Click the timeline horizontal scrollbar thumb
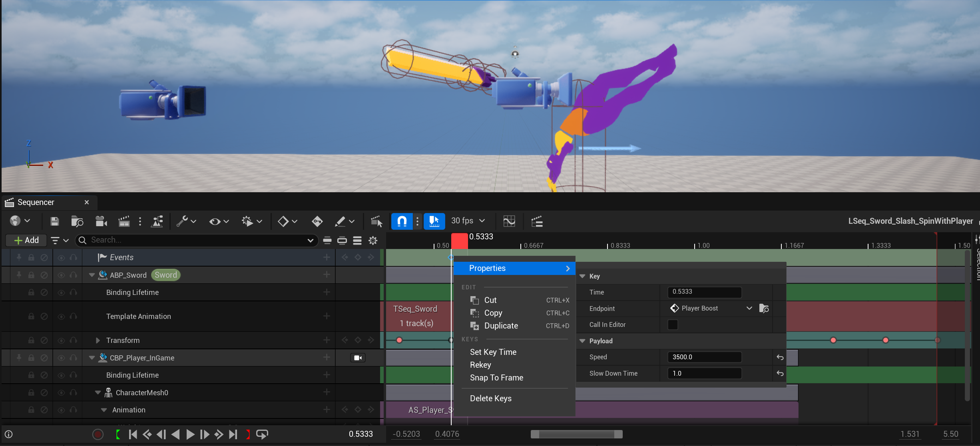Image resolution: width=980 pixels, height=446 pixels. coord(576,434)
